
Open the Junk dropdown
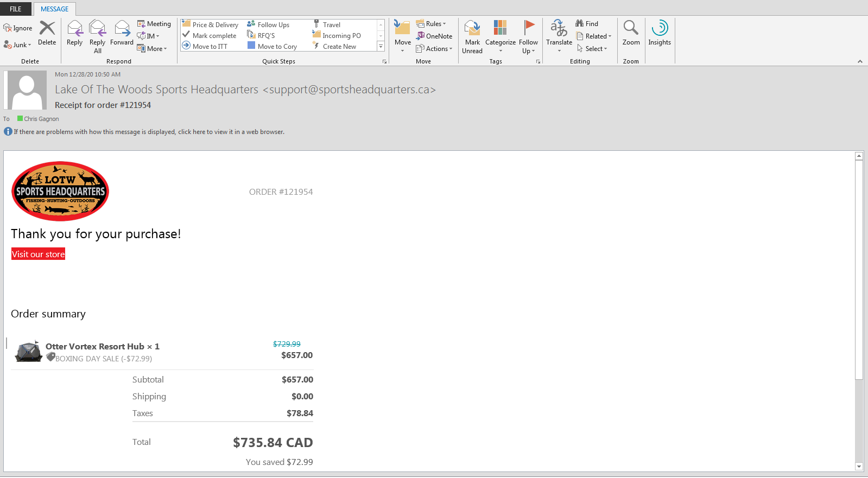[17, 45]
